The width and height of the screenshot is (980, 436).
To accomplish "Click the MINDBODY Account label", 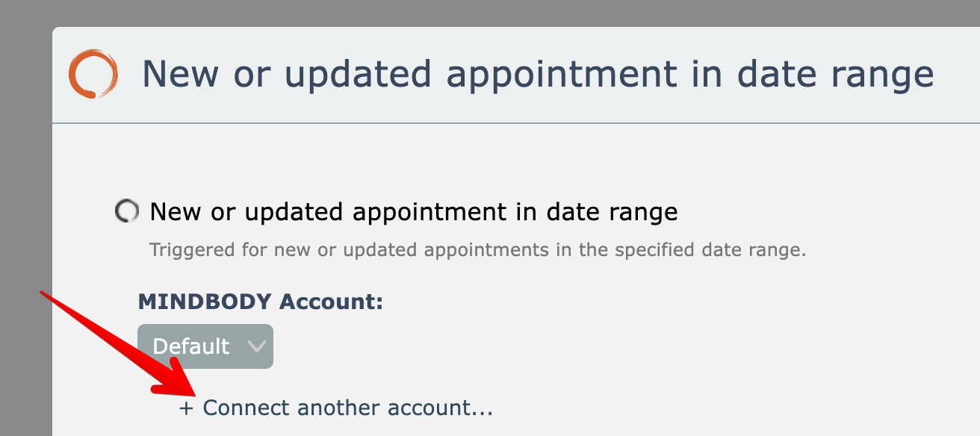I will point(261,302).
